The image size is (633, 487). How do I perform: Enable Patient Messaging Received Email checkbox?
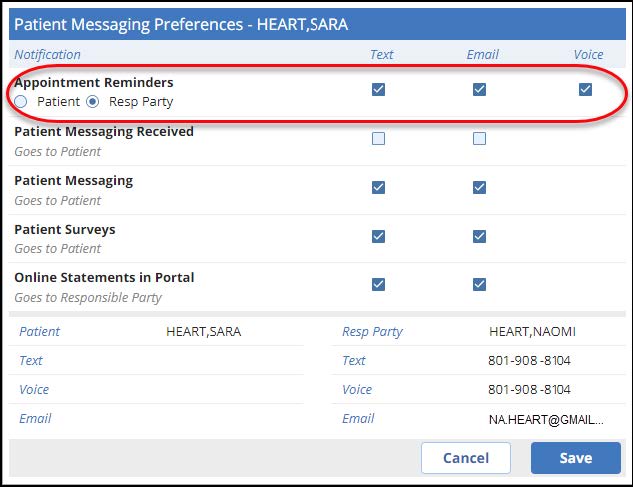pyautogui.click(x=479, y=139)
